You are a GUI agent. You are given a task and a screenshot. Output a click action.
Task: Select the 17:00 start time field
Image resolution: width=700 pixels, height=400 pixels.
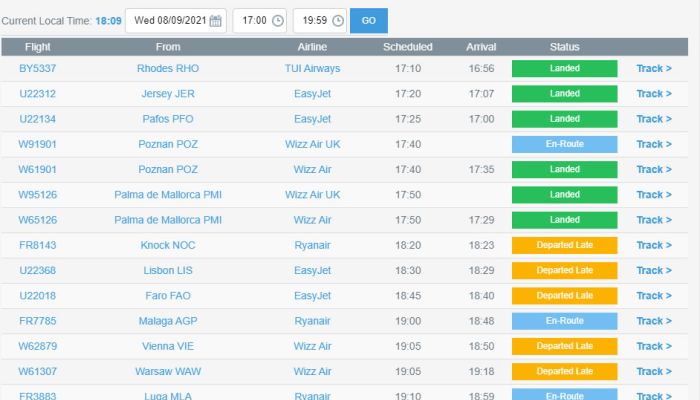click(x=251, y=20)
